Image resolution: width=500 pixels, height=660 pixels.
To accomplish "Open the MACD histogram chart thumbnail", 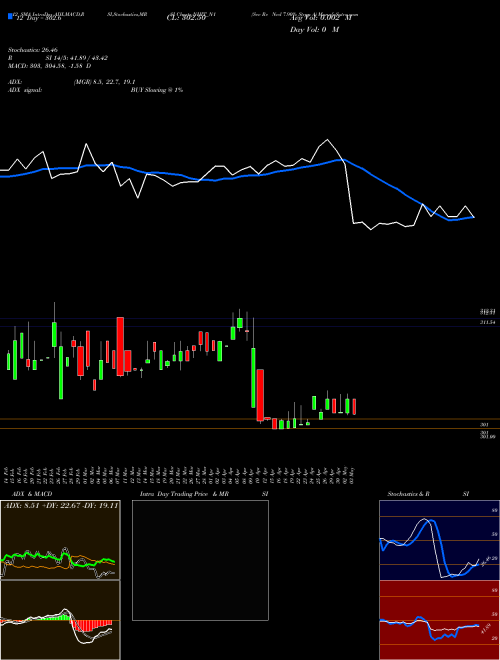I will pyautogui.click(x=60, y=620).
